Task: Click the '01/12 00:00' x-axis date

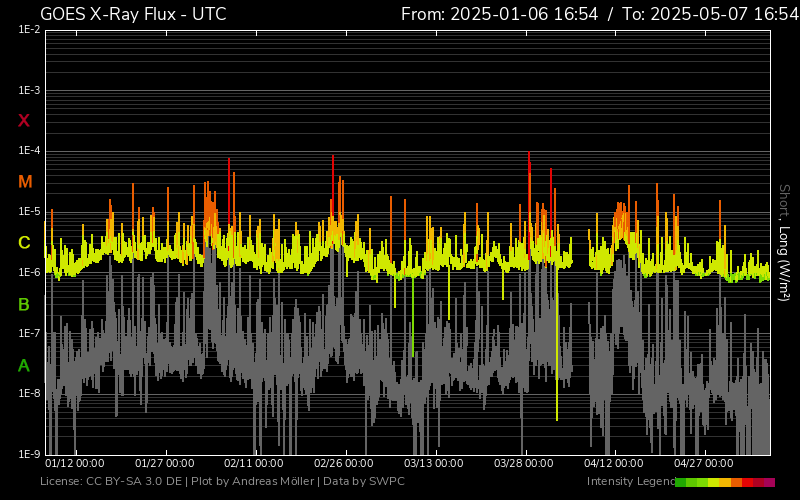Action: click(x=75, y=463)
